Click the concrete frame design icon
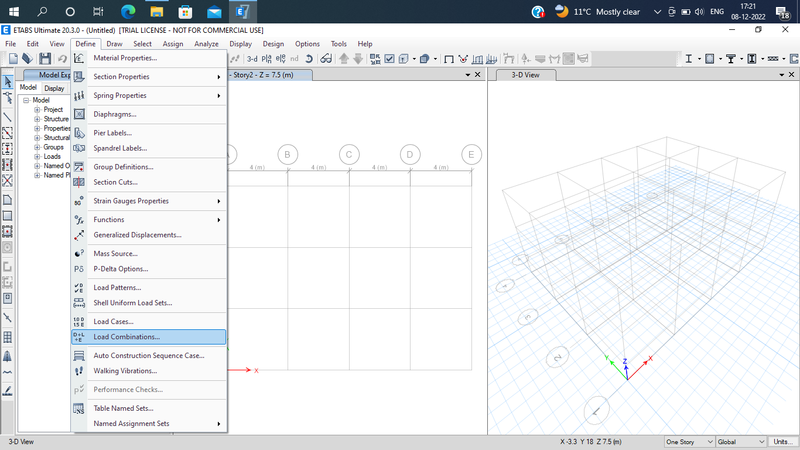The width and height of the screenshot is (800, 450). 710,59
